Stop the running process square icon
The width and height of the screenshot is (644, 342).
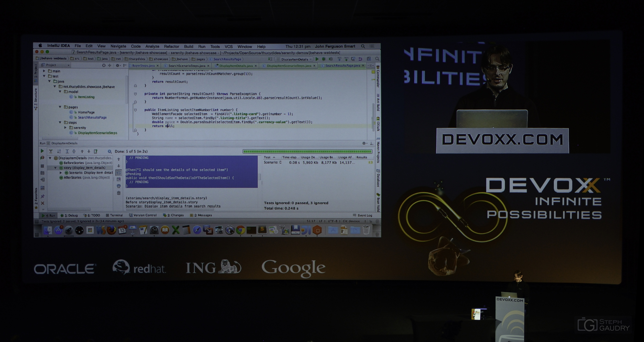pos(42,166)
